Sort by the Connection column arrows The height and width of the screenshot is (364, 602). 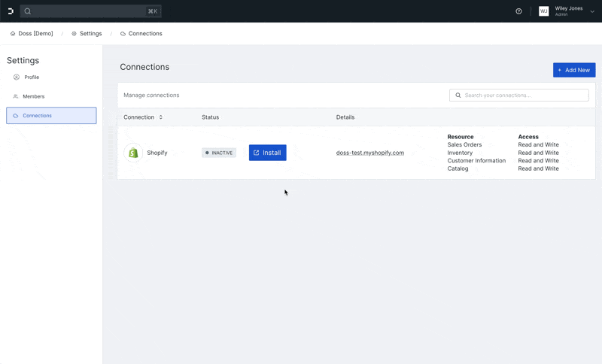tap(160, 117)
